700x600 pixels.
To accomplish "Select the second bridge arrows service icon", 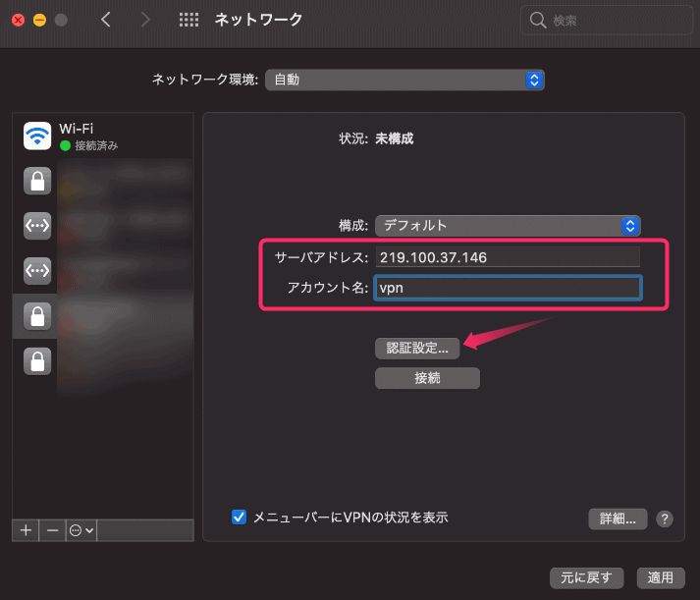I will click(37, 270).
